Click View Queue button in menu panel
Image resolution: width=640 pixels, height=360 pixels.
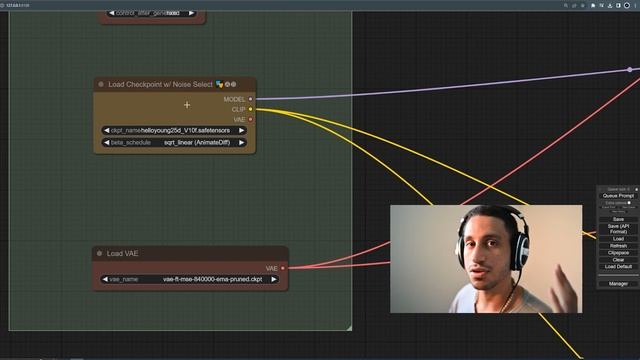click(x=628, y=207)
